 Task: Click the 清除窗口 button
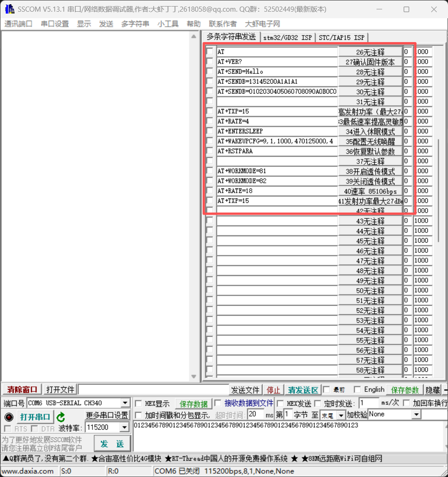click(22, 390)
